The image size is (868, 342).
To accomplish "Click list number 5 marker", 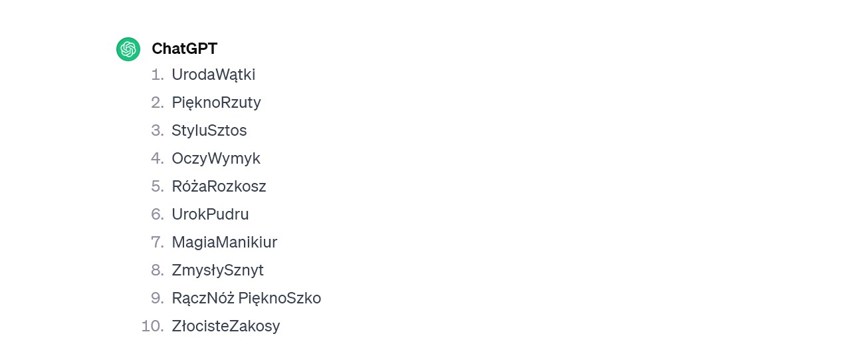I will pyautogui.click(x=158, y=186).
